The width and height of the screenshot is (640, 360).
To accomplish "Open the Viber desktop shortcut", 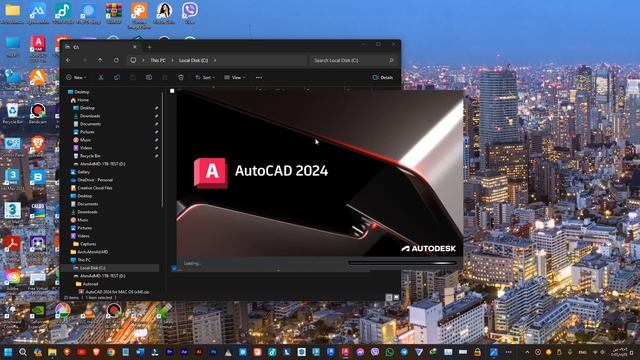I will tap(190, 13).
